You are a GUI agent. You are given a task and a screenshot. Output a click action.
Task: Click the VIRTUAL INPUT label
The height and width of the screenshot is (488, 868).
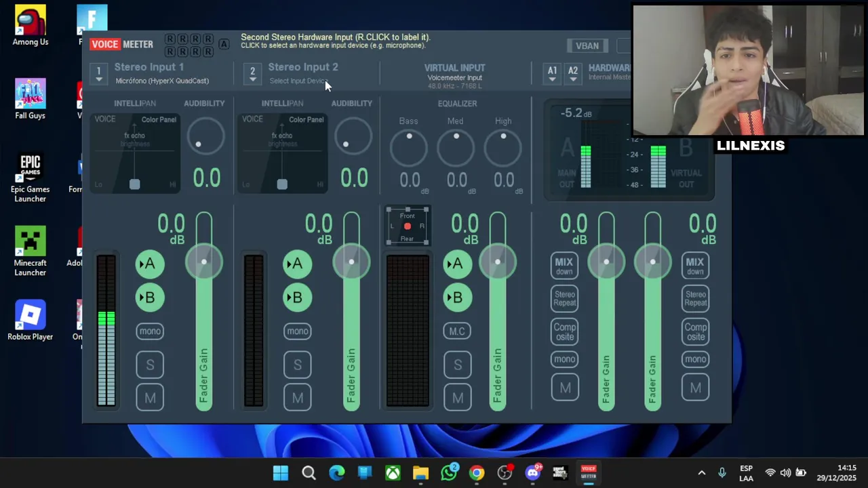pos(454,68)
